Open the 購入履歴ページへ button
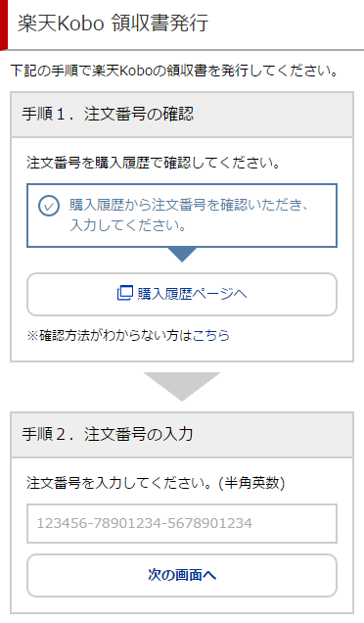 pyautogui.click(x=182, y=294)
